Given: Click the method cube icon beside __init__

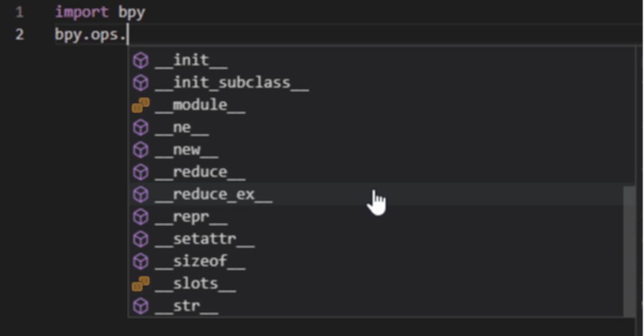Looking at the screenshot, I should coord(140,60).
